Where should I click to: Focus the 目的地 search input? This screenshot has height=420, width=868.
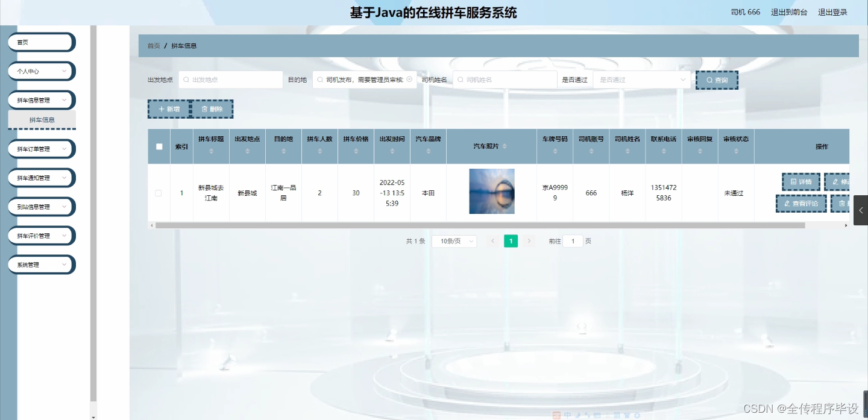point(364,80)
